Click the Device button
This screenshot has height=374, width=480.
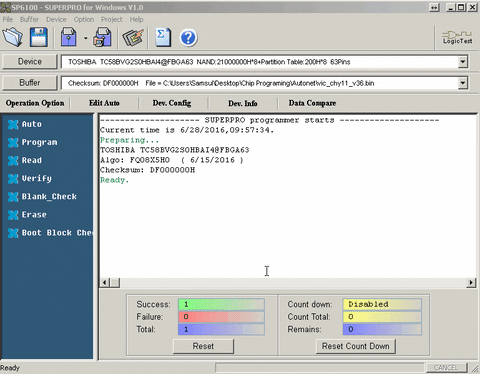30,62
